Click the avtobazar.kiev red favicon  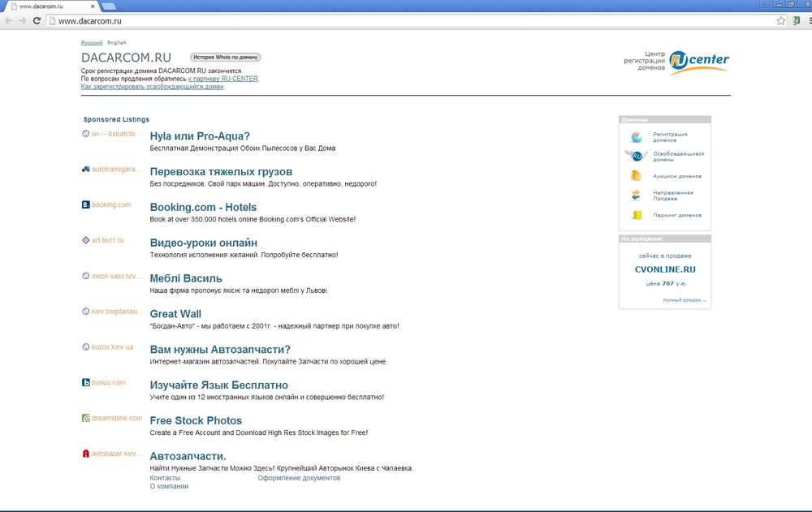(86, 454)
